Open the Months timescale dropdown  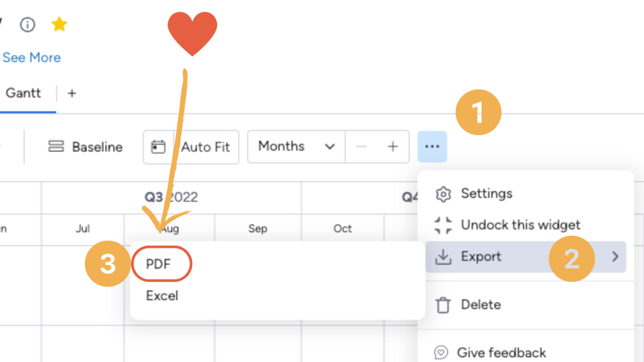point(296,146)
